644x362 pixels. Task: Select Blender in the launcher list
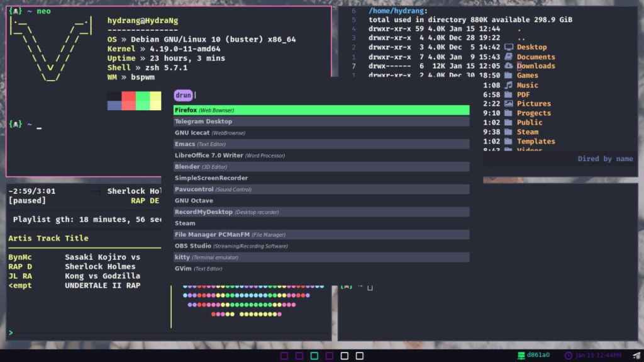click(x=321, y=167)
